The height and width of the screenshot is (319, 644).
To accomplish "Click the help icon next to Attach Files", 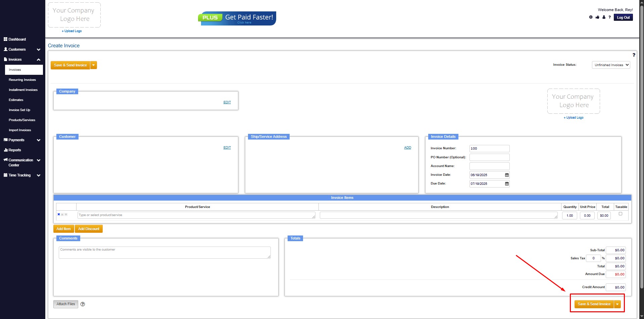I will 83,304.
